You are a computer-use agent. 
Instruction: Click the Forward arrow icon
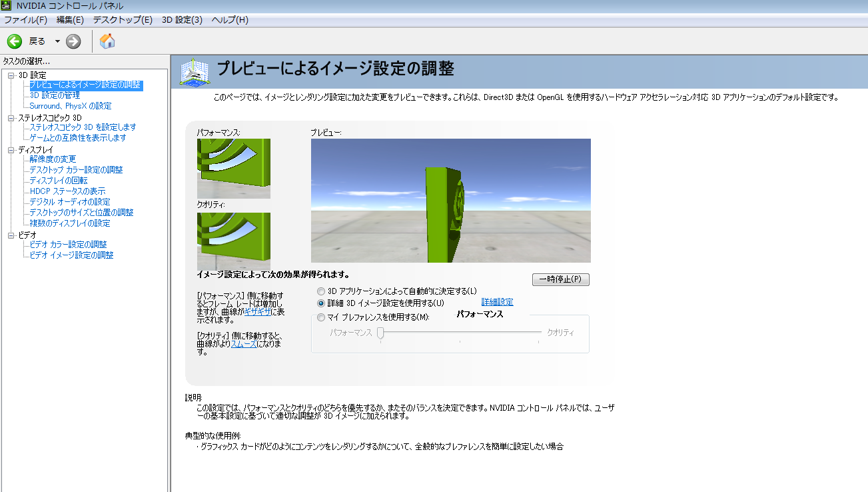pyautogui.click(x=73, y=41)
